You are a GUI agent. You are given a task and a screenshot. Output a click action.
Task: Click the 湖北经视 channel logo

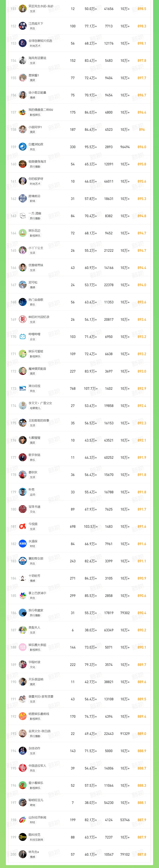[x=23, y=388]
